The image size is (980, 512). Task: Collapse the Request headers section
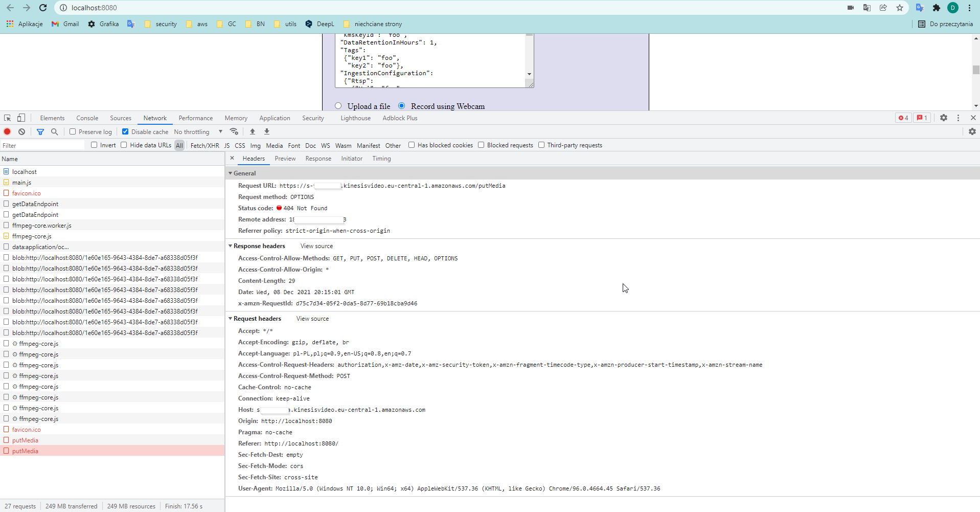point(231,318)
